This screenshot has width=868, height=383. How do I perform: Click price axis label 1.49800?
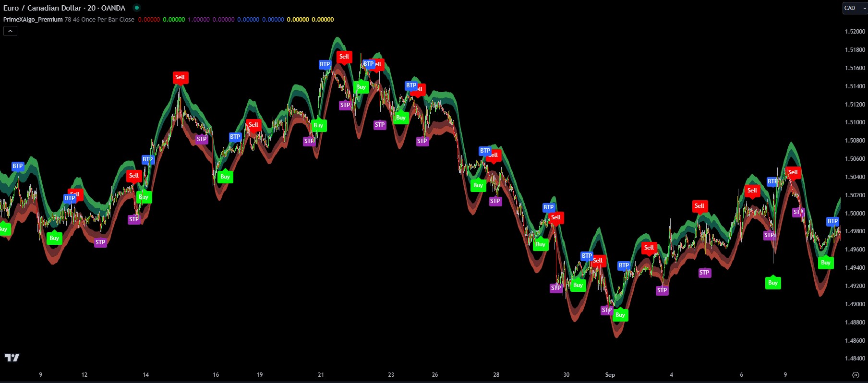[x=855, y=231]
